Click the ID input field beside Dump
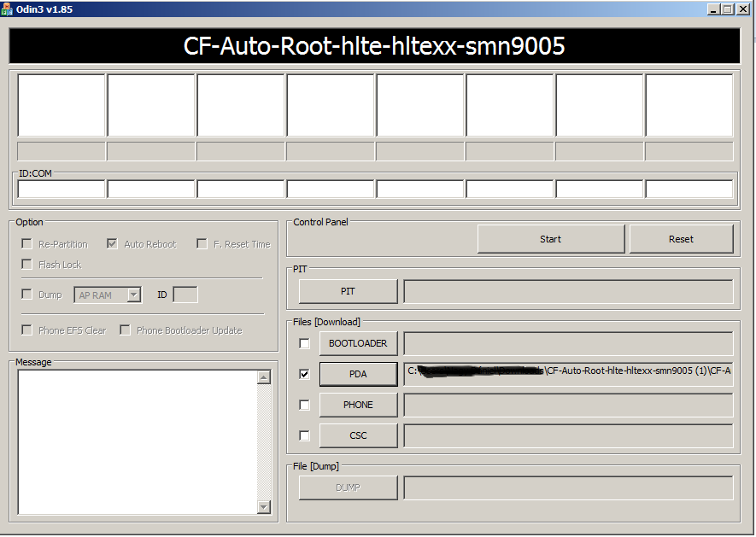This screenshot has height=537, width=756. pyautogui.click(x=185, y=295)
